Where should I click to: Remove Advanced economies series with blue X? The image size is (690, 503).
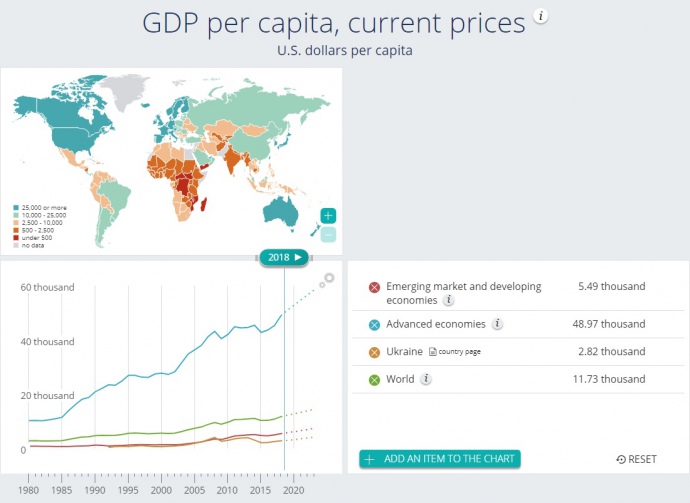click(x=374, y=324)
